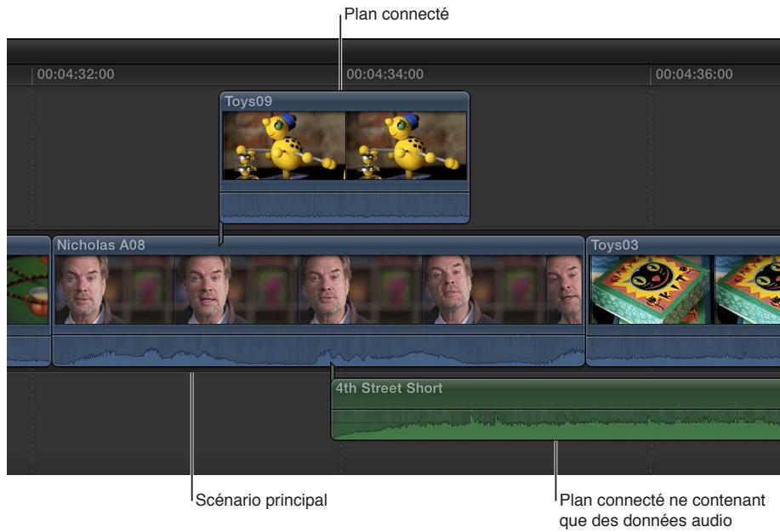Select the Toys09 connected clip title
The width and height of the screenshot is (780, 532).
click(x=248, y=101)
